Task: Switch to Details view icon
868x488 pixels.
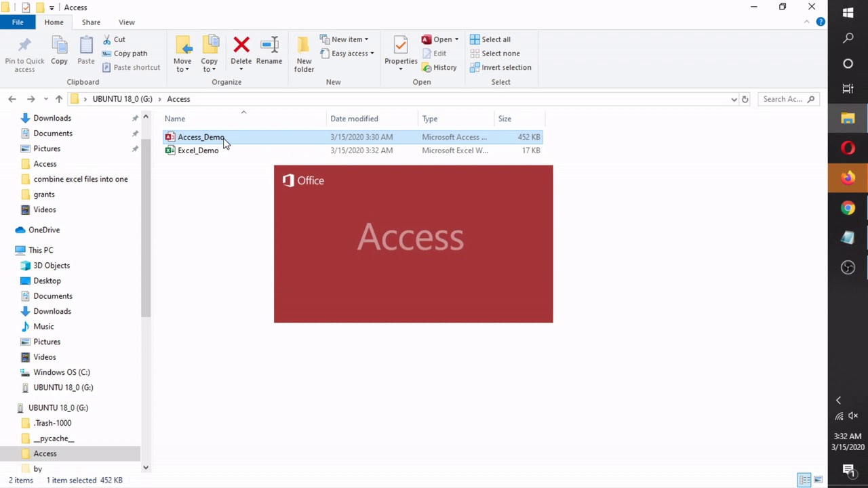Action: pos(804,480)
